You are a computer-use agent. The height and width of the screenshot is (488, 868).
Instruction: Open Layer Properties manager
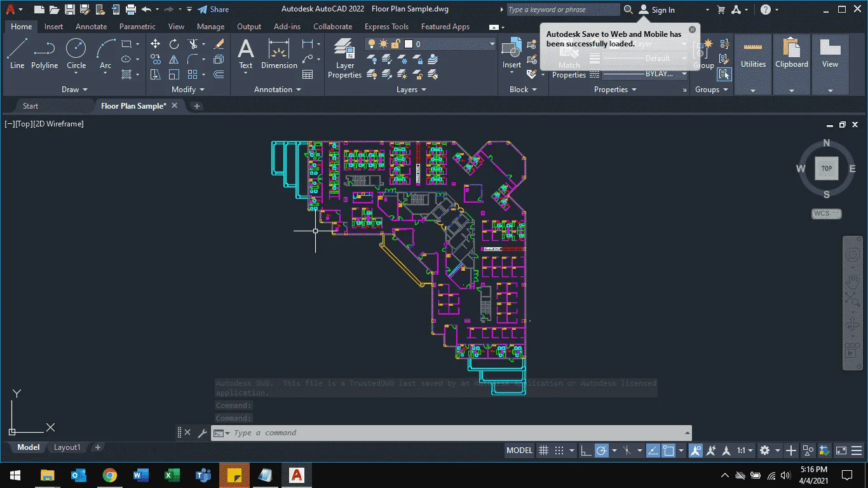pyautogui.click(x=344, y=58)
